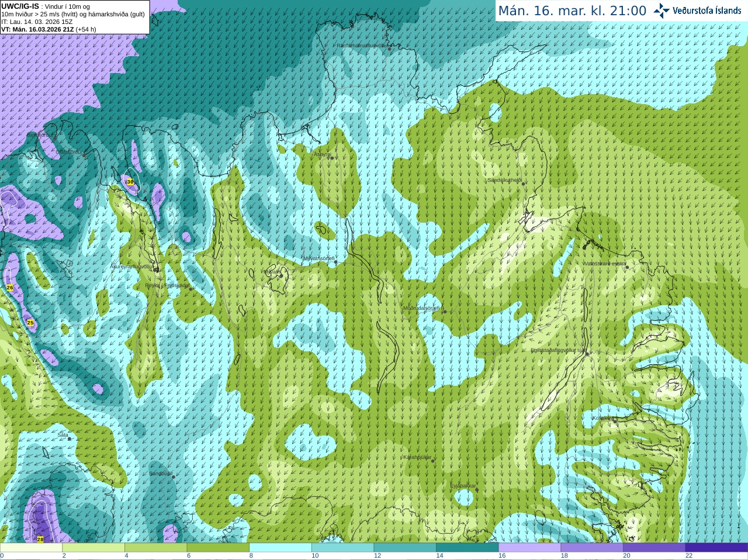Click the Egilsstaðaflugvöllur station label

click(557, 350)
